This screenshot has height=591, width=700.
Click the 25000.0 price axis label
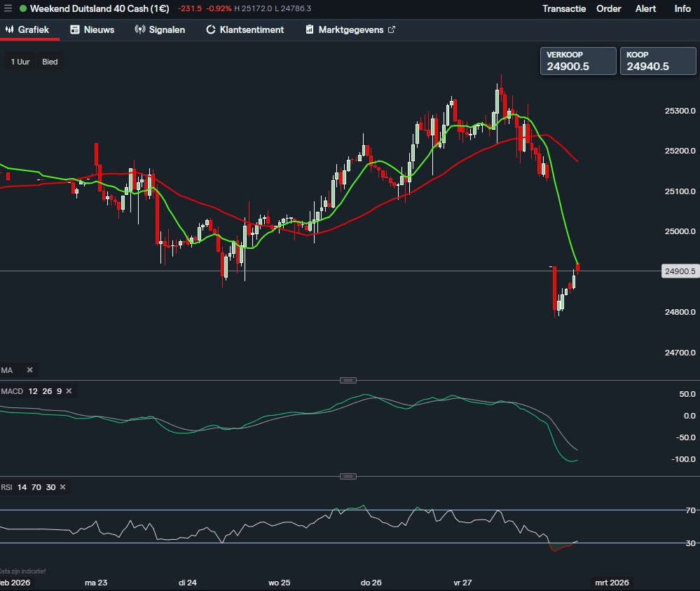(x=680, y=231)
